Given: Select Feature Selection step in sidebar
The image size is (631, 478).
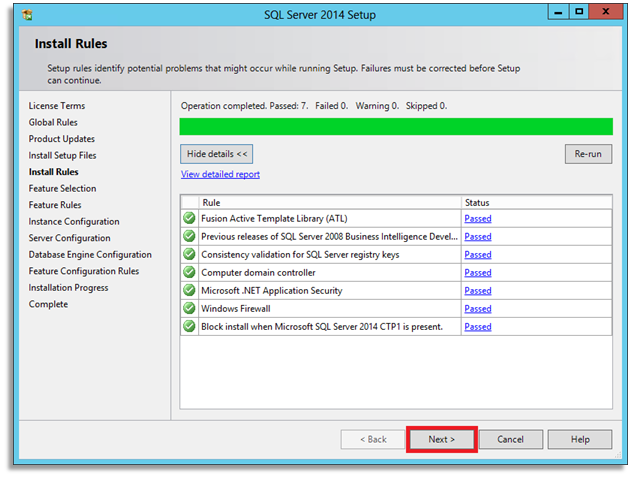Looking at the screenshot, I should [x=62, y=188].
